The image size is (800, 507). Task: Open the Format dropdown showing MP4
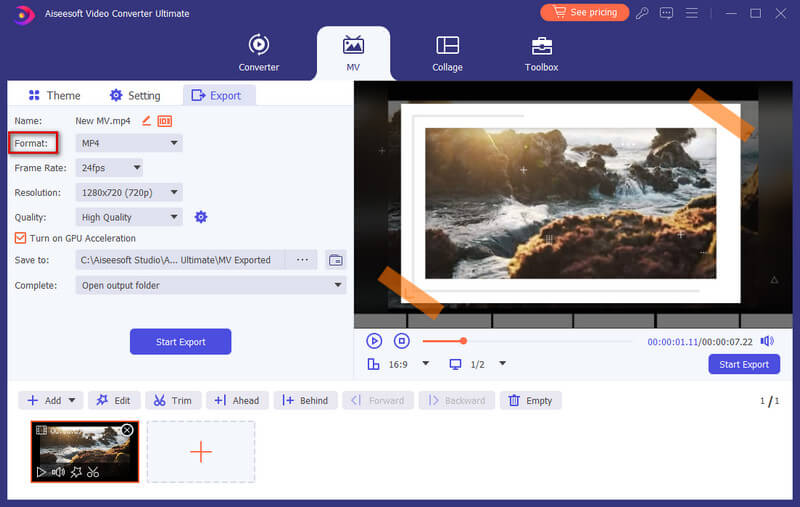click(x=129, y=143)
